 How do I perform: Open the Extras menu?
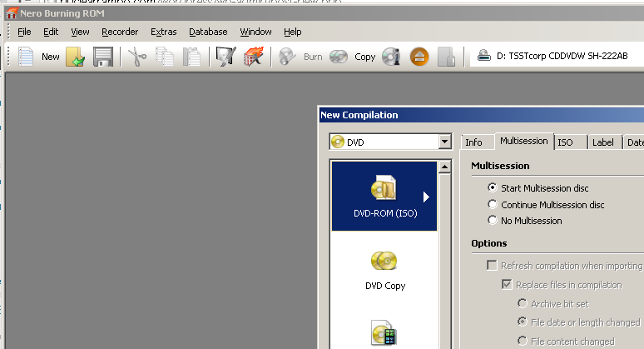pyautogui.click(x=163, y=32)
